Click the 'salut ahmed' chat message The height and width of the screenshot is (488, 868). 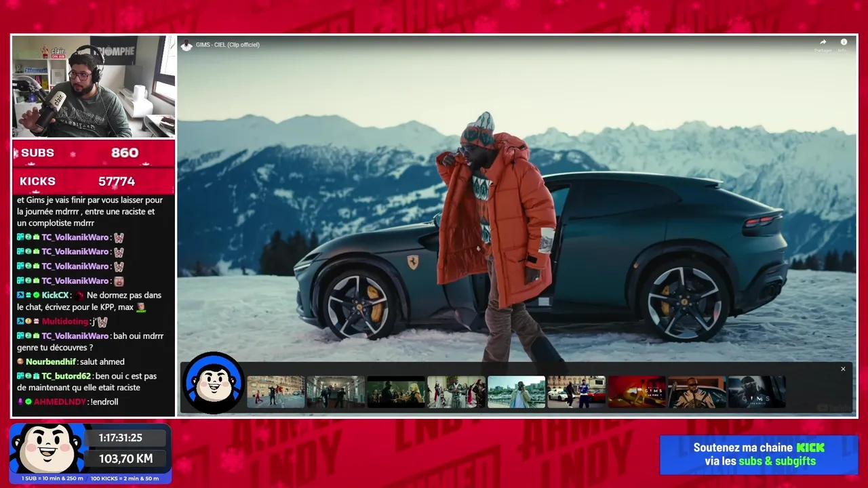[102, 362]
